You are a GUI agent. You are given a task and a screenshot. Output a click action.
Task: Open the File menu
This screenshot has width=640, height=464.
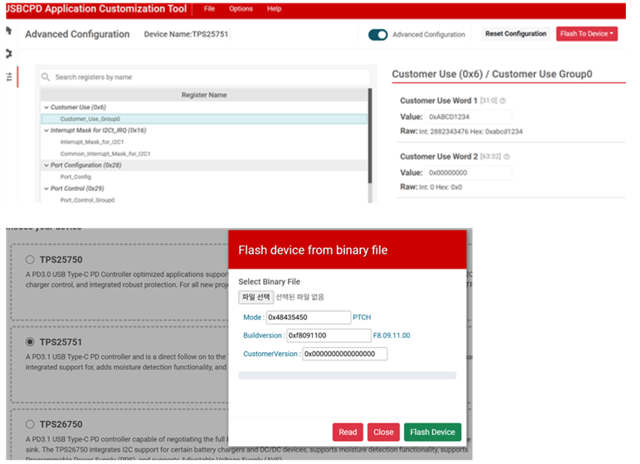(209, 9)
